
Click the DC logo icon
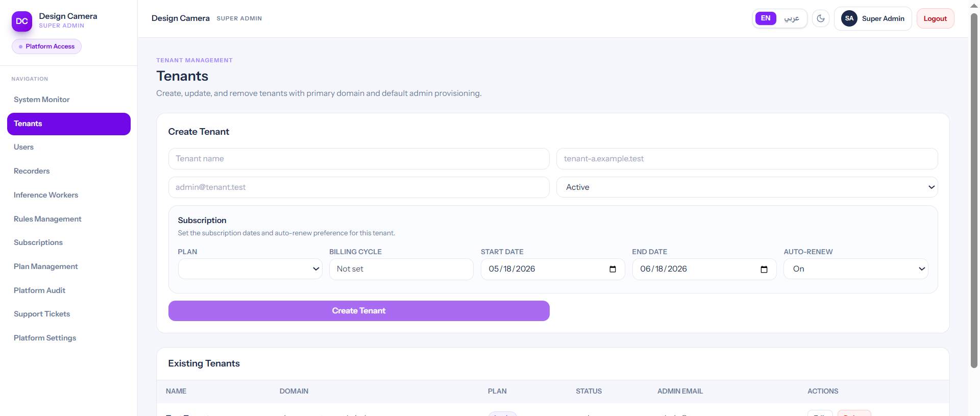(x=22, y=21)
